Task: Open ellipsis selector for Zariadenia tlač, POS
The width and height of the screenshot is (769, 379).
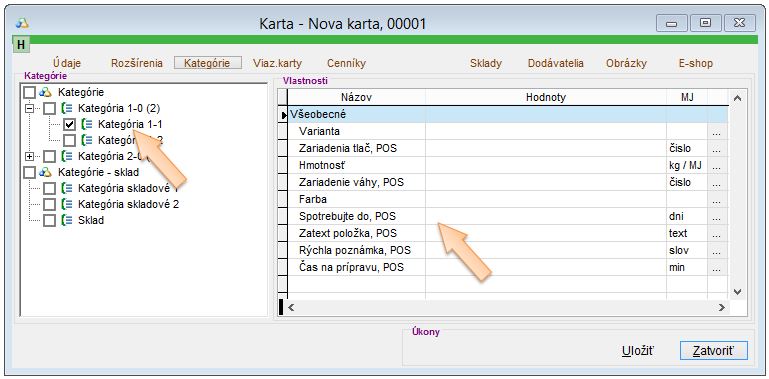Action: pos(717,148)
